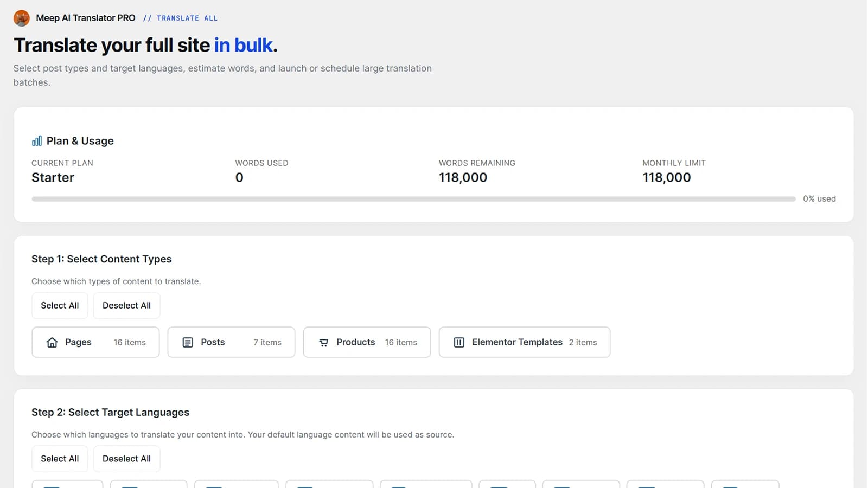Click Select All under Step 1 content types
This screenshot has width=868, height=488.
[x=60, y=305]
